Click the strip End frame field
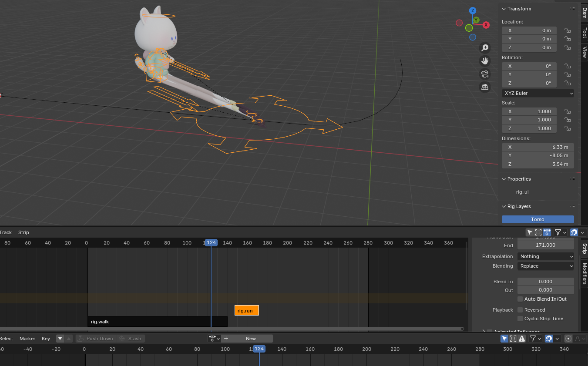 (546, 245)
